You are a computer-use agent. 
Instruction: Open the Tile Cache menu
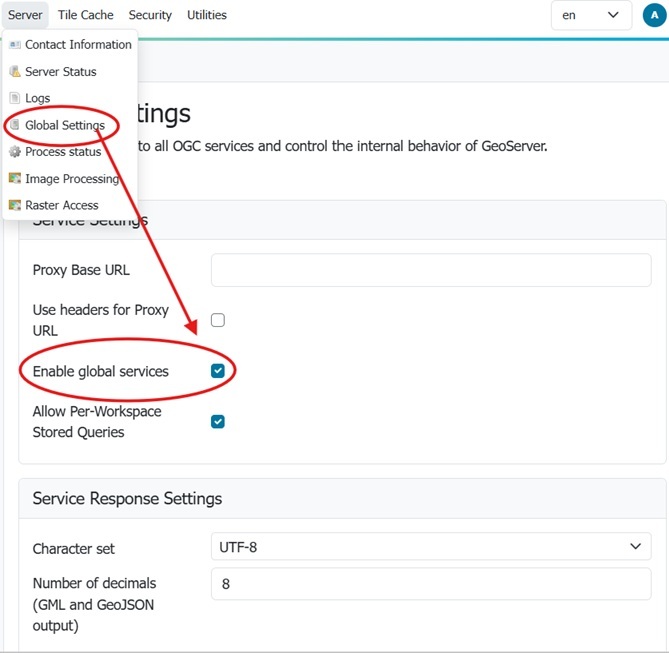click(x=86, y=15)
